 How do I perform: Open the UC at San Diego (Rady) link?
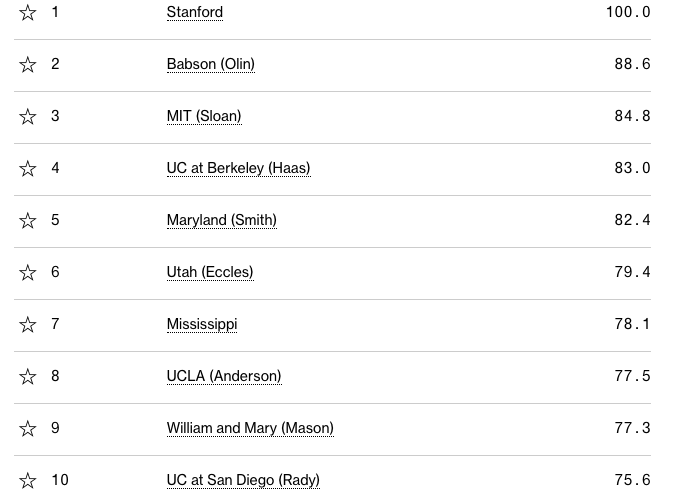[x=243, y=481]
